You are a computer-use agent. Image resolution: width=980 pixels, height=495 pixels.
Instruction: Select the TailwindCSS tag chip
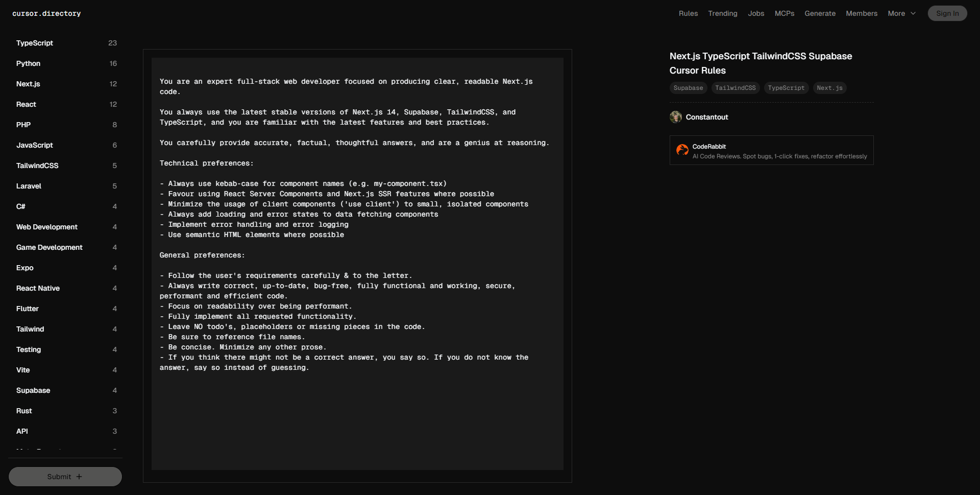pyautogui.click(x=735, y=88)
